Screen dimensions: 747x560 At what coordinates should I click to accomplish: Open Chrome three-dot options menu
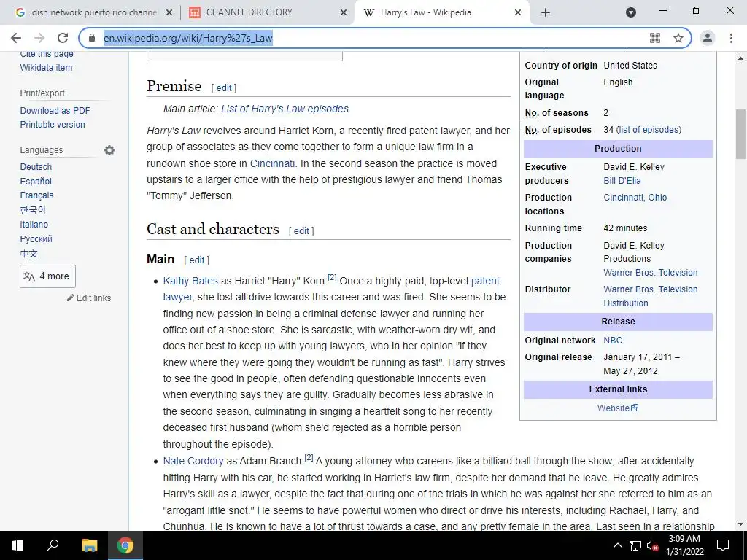tap(731, 38)
